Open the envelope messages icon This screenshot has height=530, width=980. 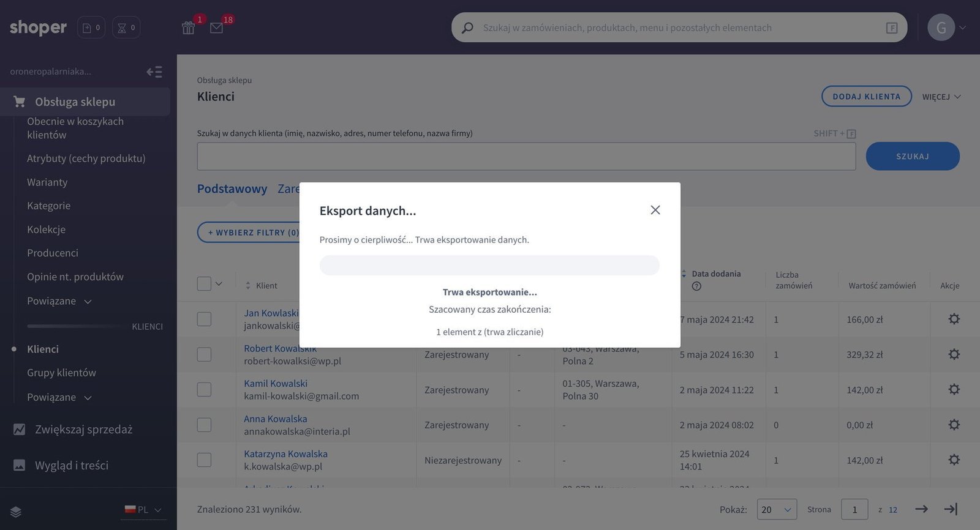pyautogui.click(x=216, y=28)
